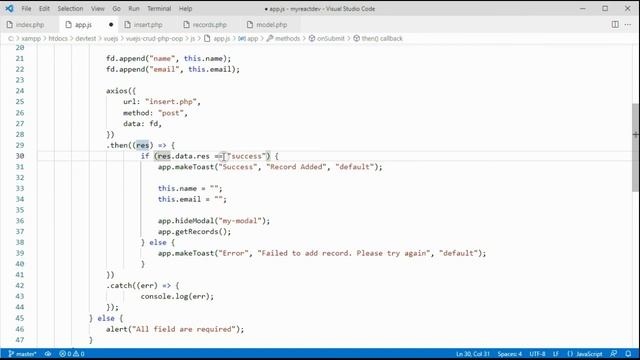This screenshot has width=640, height=360.
Task: Click the highlighted res parameter on line 29
Action: coord(142,145)
